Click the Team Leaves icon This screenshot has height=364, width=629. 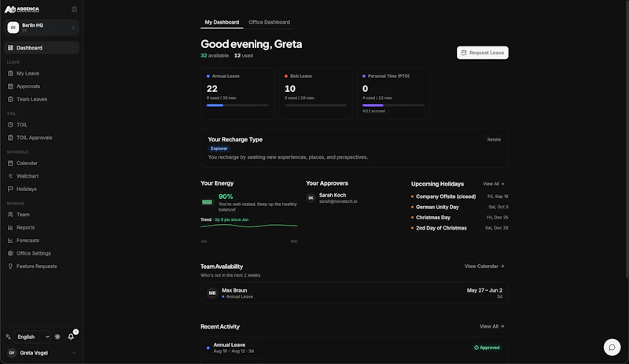[10, 99]
